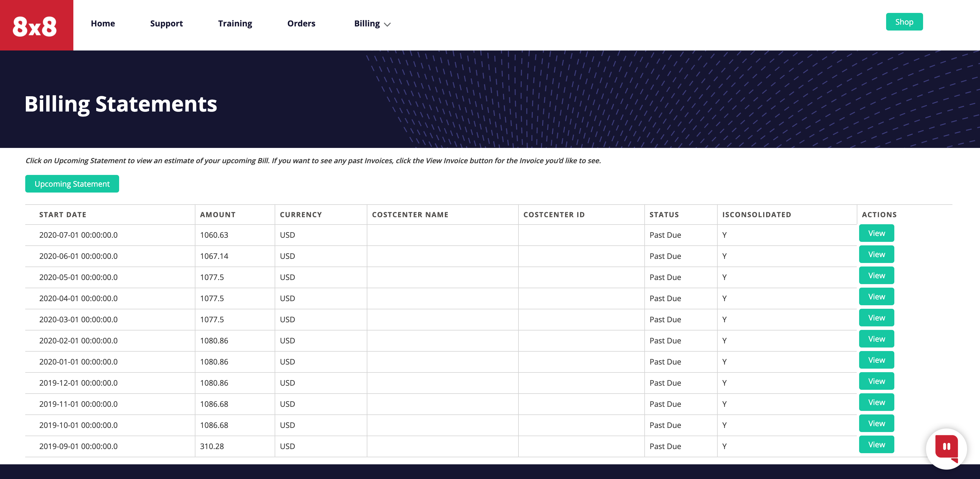Image resolution: width=980 pixels, height=479 pixels.
Task: Select the amount 1077.5 in 2020-04-01 row
Action: (212, 298)
